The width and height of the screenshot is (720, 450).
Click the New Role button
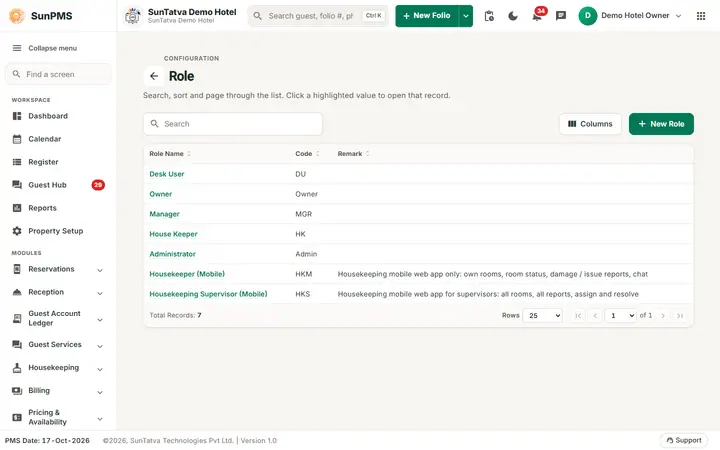[661, 124]
